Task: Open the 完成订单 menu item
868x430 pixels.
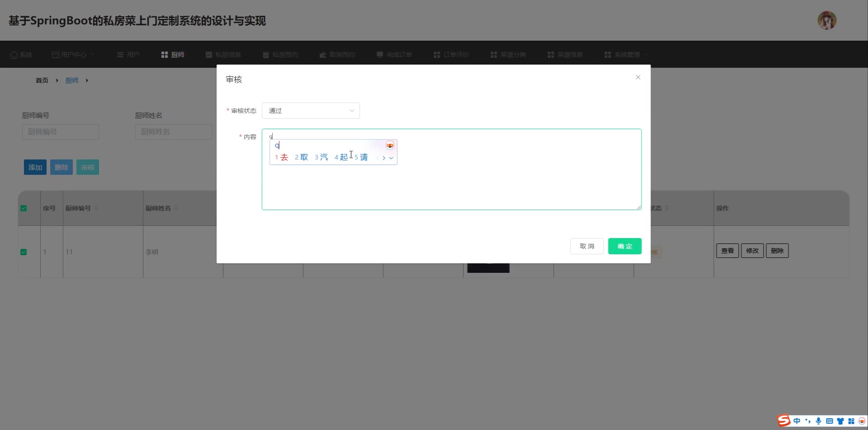Action: (x=394, y=55)
